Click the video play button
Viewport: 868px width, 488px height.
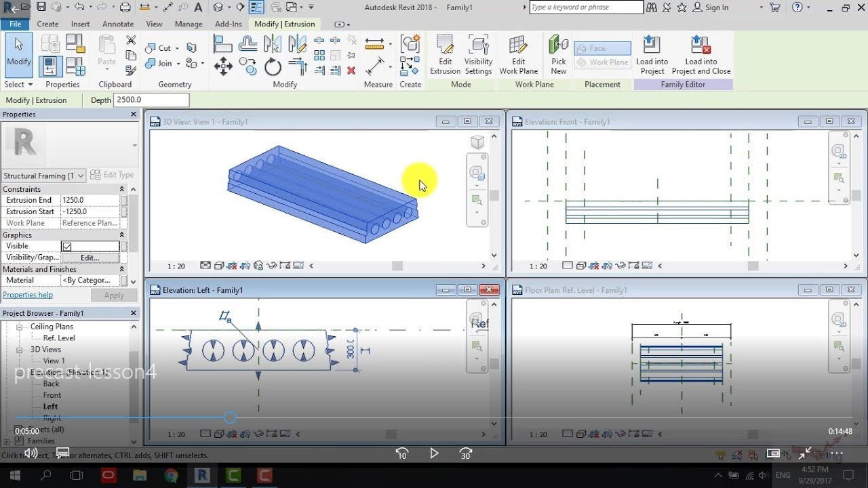434,453
